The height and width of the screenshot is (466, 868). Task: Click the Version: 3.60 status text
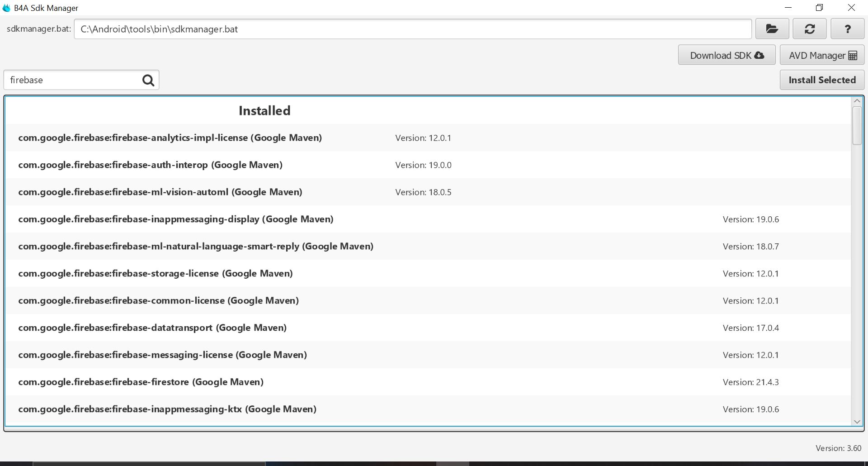[x=838, y=448]
